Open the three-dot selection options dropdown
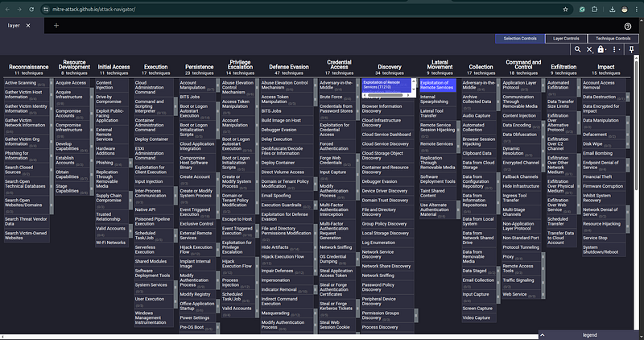 pyautogui.click(x=616, y=49)
